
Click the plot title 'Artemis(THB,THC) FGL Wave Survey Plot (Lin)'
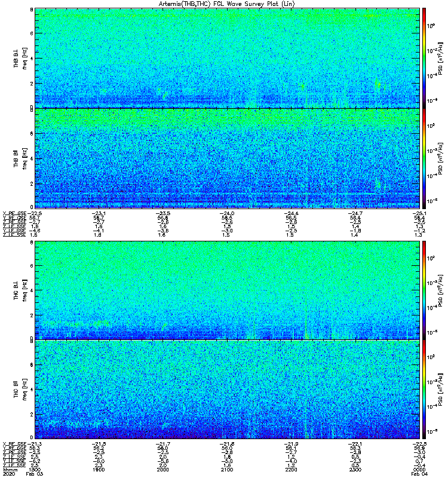point(227,4)
